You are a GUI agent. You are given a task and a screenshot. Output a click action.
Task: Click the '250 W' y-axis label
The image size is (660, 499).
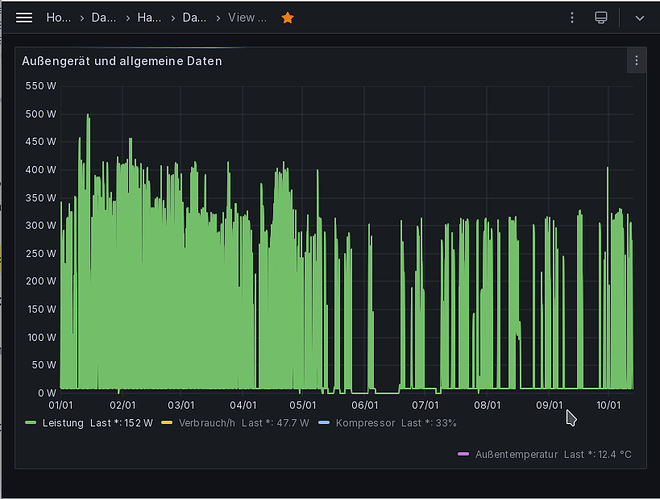click(40, 253)
